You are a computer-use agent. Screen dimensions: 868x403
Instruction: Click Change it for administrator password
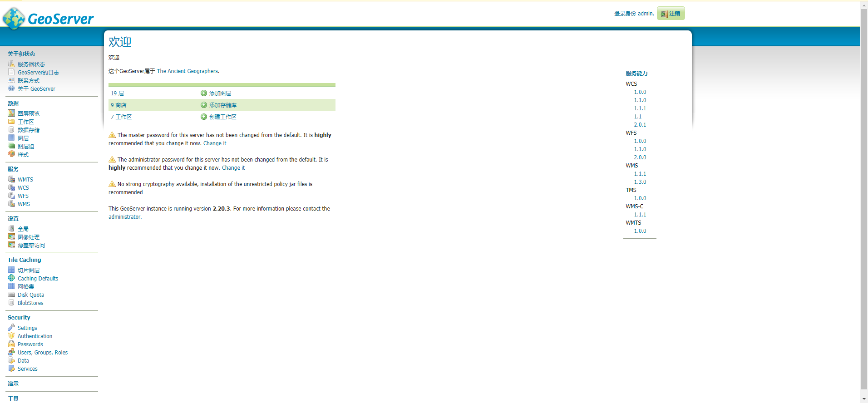233,168
